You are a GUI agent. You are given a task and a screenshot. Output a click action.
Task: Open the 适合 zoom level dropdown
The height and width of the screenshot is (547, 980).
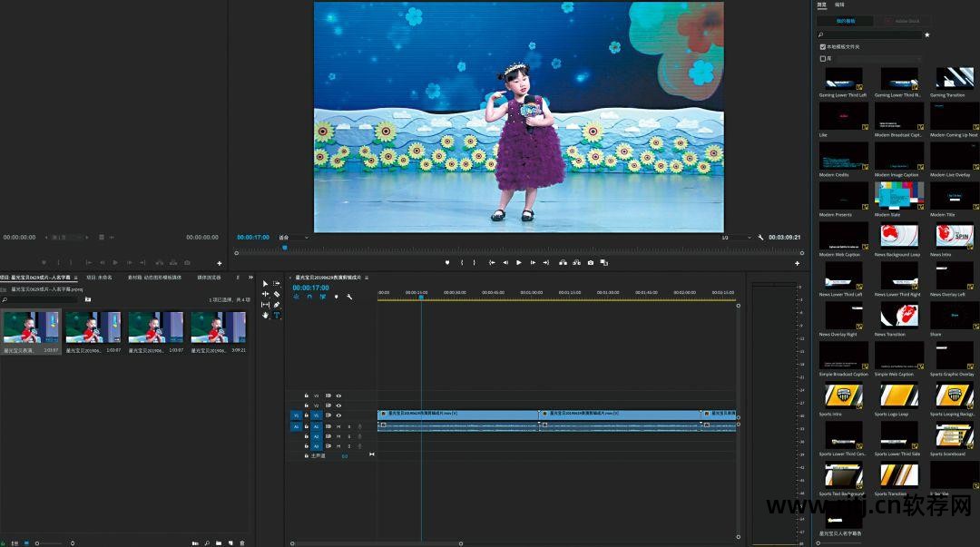click(x=293, y=238)
